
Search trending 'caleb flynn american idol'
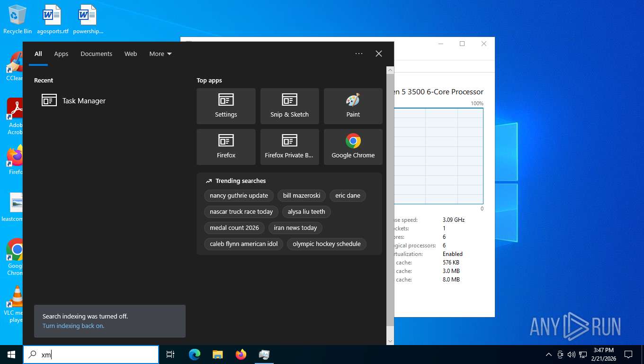click(243, 244)
